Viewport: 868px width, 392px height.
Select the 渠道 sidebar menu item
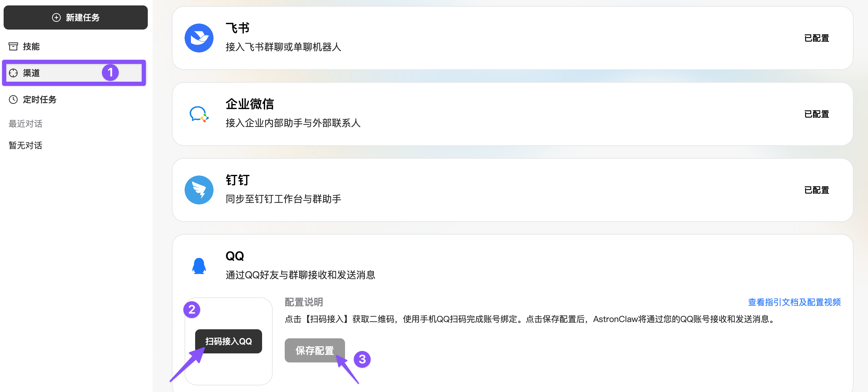75,73
